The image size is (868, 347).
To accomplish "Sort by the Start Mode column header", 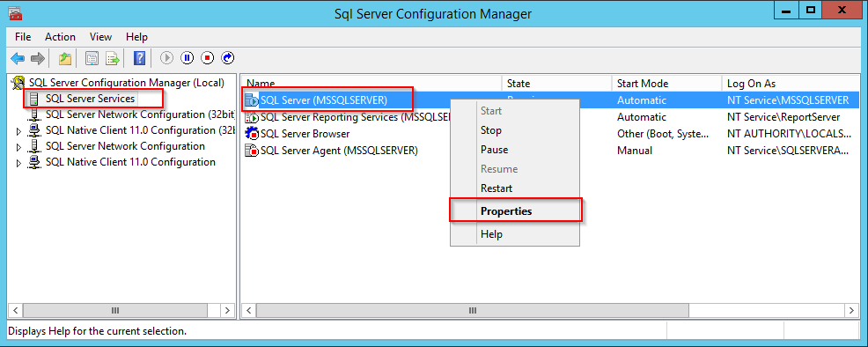I will [x=667, y=84].
